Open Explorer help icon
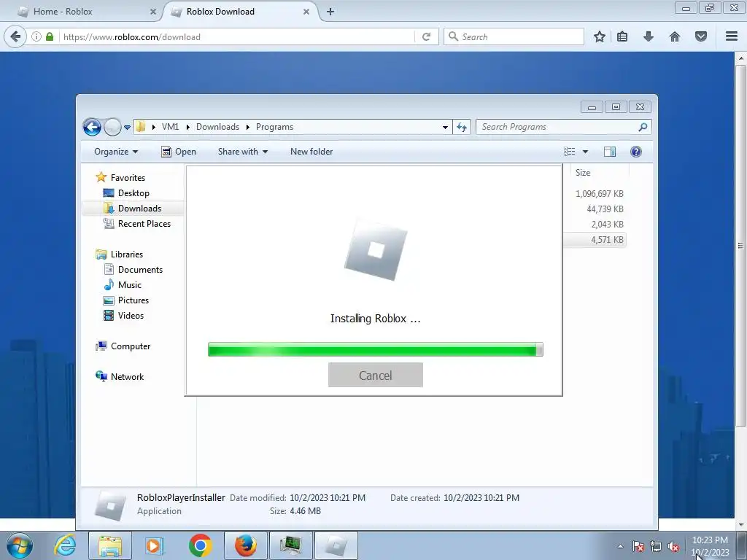This screenshot has width=747, height=560. click(636, 152)
